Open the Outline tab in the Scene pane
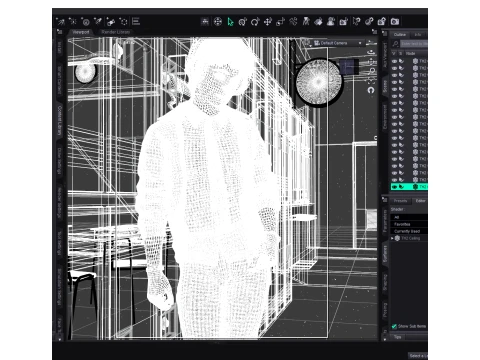 click(400, 35)
